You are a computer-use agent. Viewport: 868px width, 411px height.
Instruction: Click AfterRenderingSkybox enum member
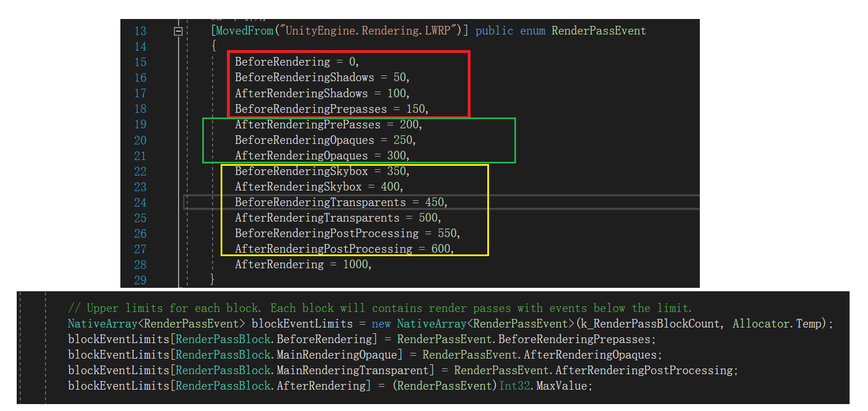[298, 187]
